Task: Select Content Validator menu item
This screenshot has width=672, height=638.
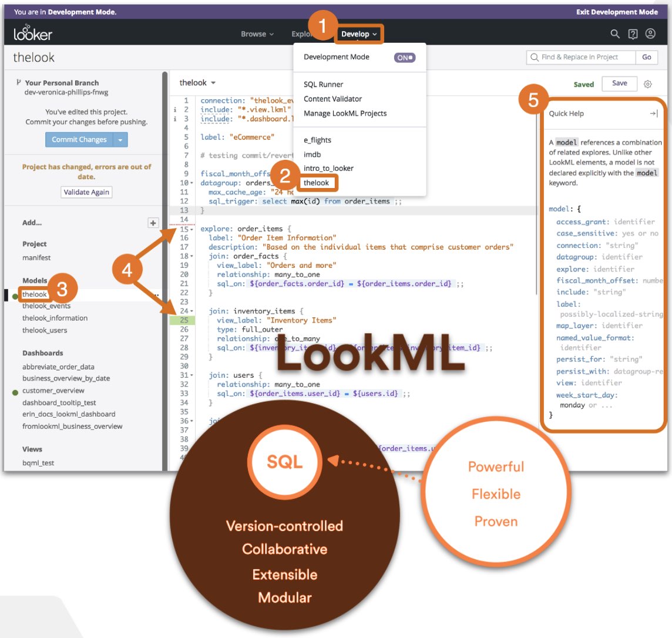Action: pyautogui.click(x=332, y=99)
